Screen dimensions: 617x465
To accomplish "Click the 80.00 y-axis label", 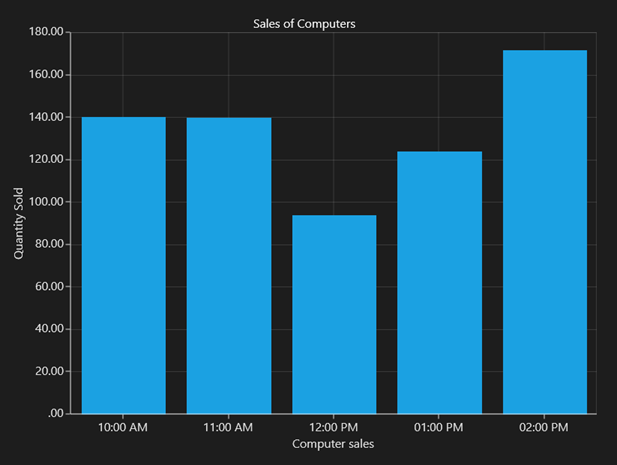I will (x=50, y=244).
